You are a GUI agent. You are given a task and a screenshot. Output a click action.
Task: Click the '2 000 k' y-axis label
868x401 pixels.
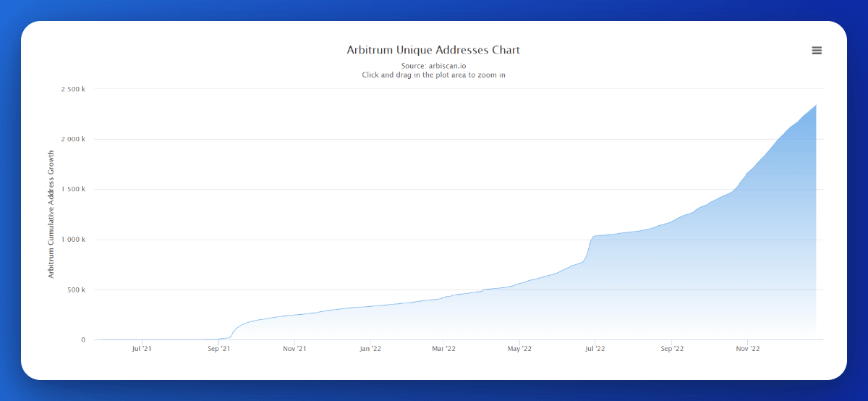73,139
